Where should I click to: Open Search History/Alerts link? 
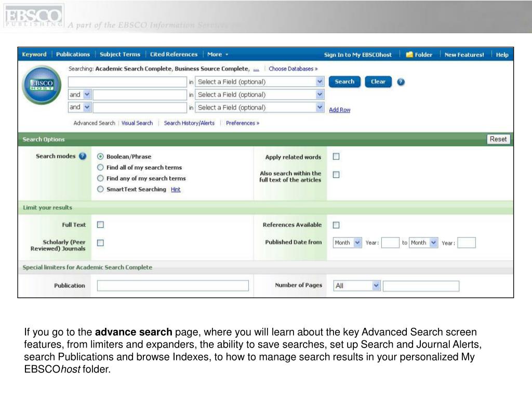(189, 123)
